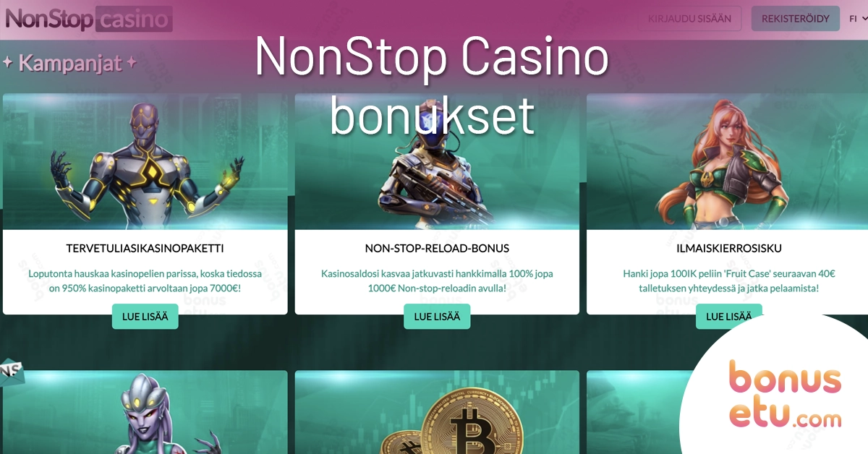The width and height of the screenshot is (868, 454).
Task: Open the robot character welcome package image
Action: [x=145, y=162]
